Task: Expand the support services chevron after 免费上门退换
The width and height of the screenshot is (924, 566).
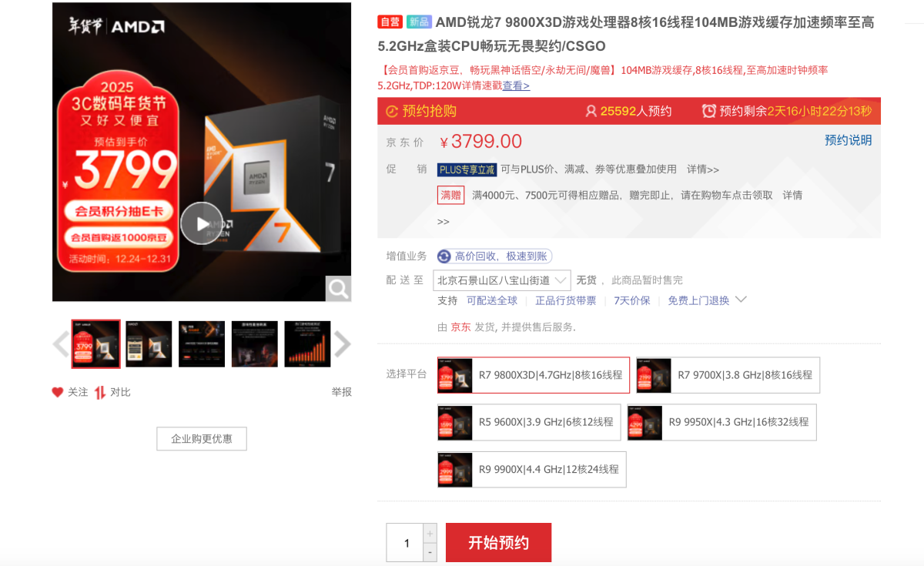Action: (741, 300)
